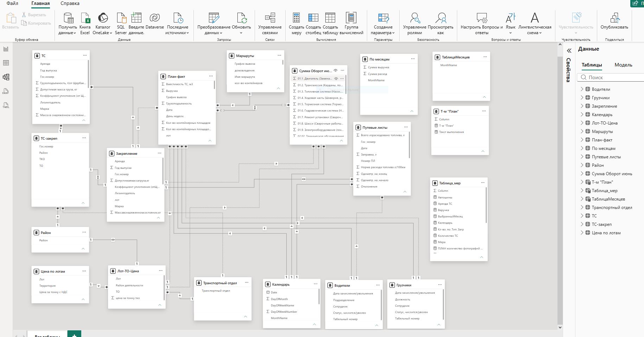Select Транспортный отдел in Данные pane
Screen dimensions: 644x337
point(612,207)
